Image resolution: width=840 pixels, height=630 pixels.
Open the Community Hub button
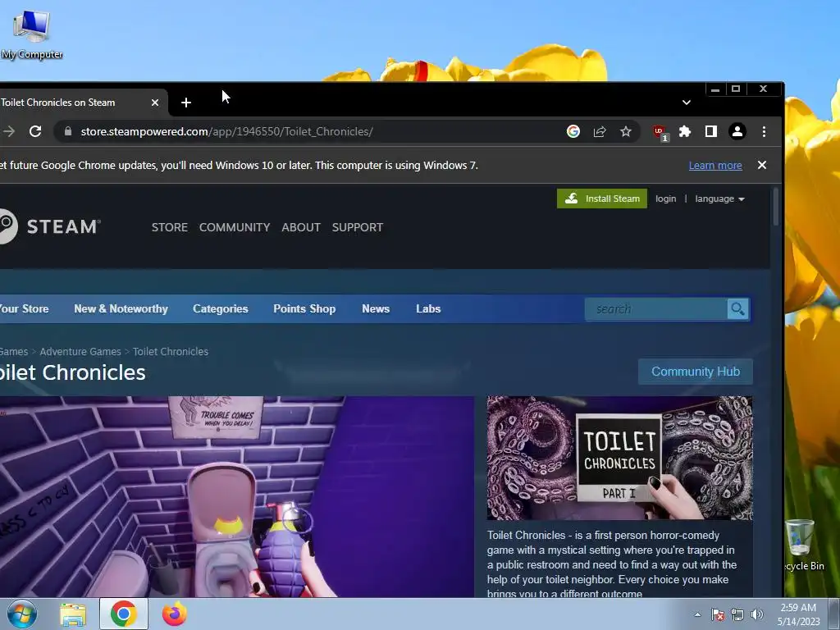696,372
